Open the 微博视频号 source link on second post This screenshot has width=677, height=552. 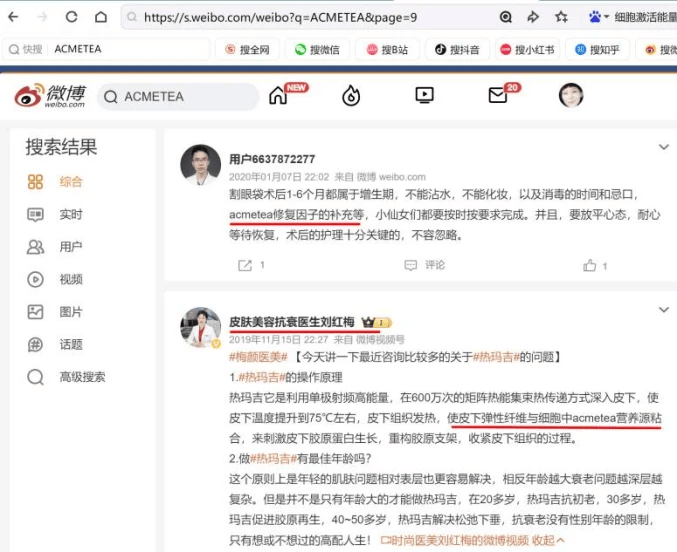[x=380, y=340]
